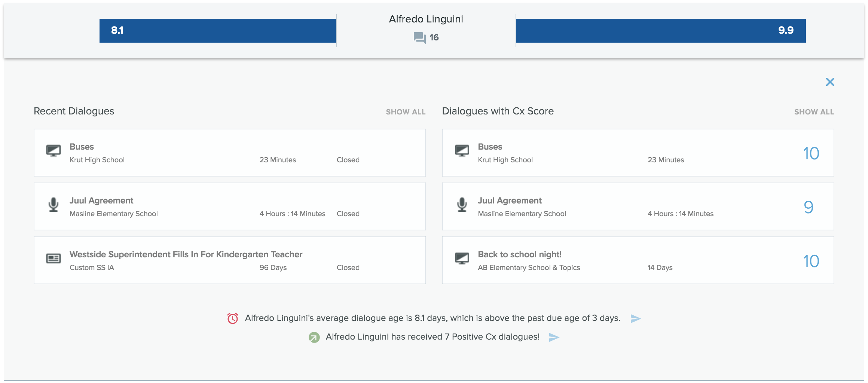Click the dialogue count chat icon

[x=419, y=37]
